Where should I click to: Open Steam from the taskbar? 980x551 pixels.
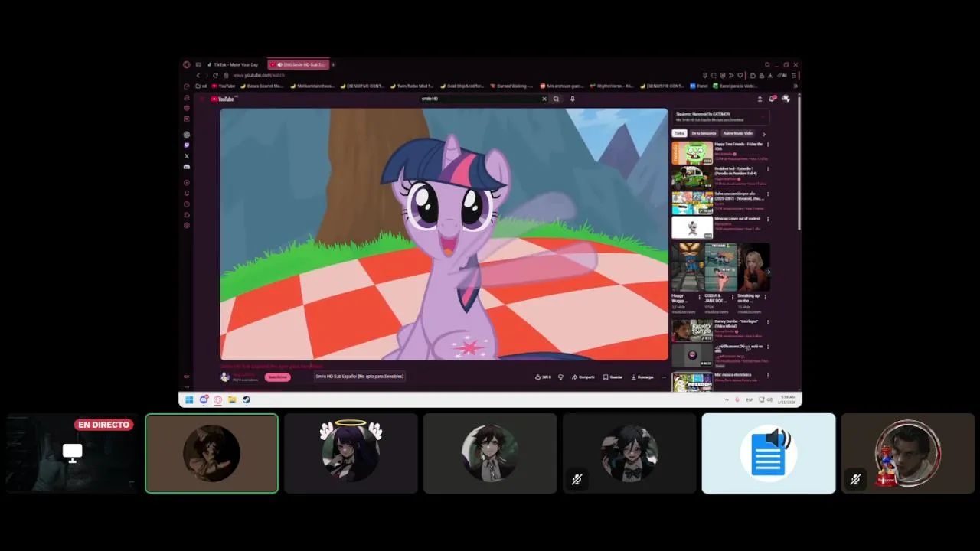coord(247,399)
